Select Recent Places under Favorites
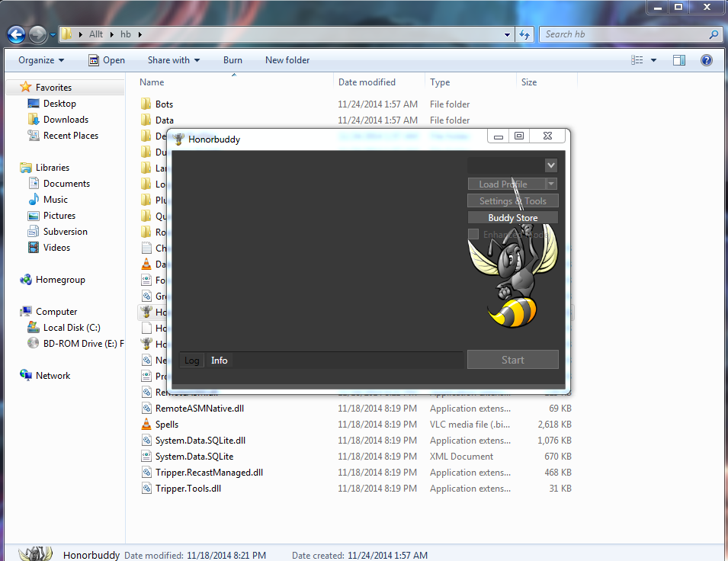Image resolution: width=728 pixels, height=561 pixels. click(71, 136)
